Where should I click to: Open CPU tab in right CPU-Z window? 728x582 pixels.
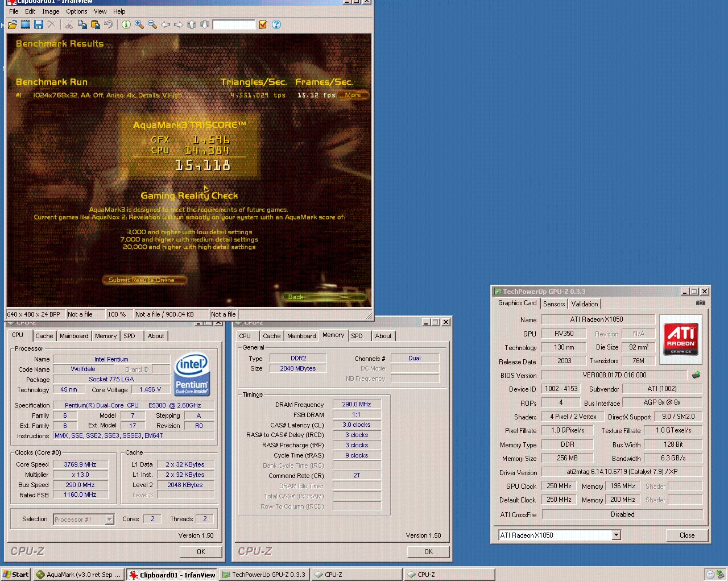[x=245, y=336]
